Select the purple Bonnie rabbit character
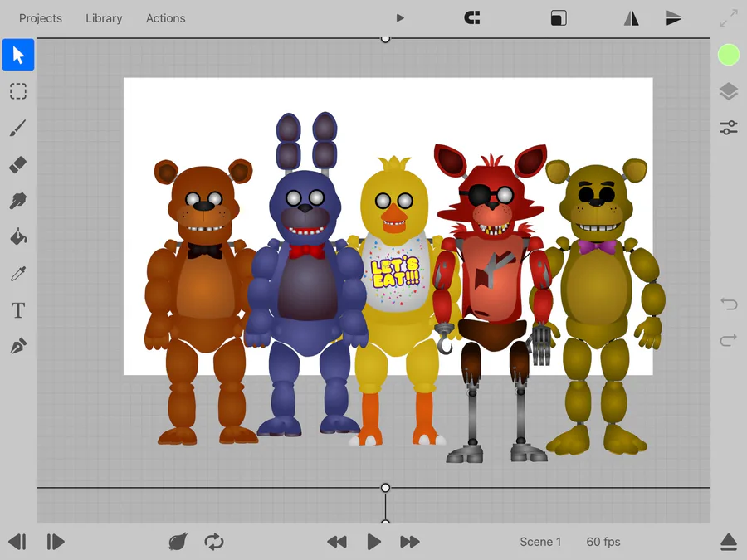The height and width of the screenshot is (560, 747). 305,275
